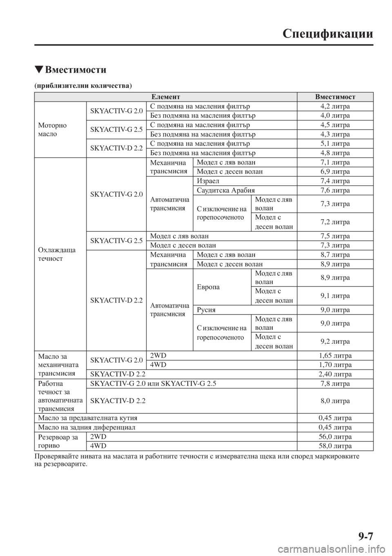Click the '5,1 литра' value
This screenshot has width=392, height=556.
pyautogui.click(x=335, y=144)
